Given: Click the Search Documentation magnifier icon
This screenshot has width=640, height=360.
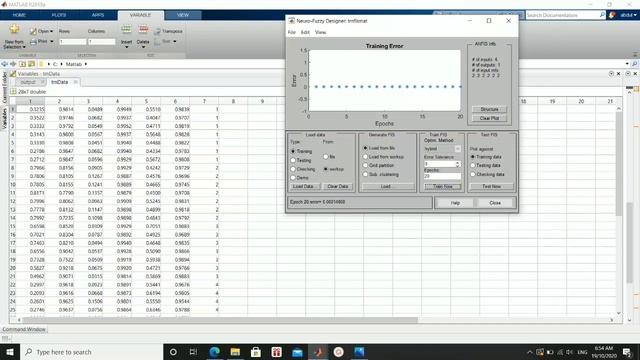Looking at the screenshot, I should pyautogui.click(x=602, y=15).
